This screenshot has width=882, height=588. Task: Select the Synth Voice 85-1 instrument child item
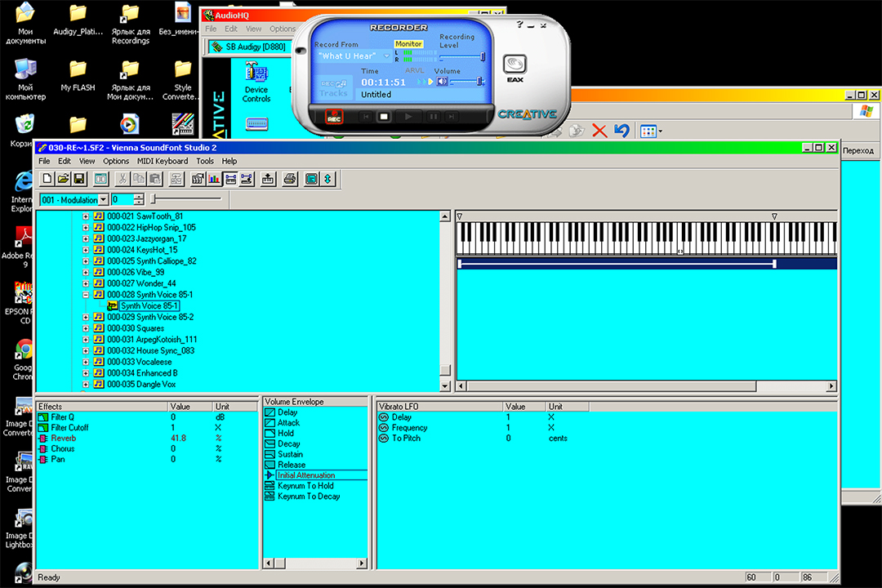149,306
